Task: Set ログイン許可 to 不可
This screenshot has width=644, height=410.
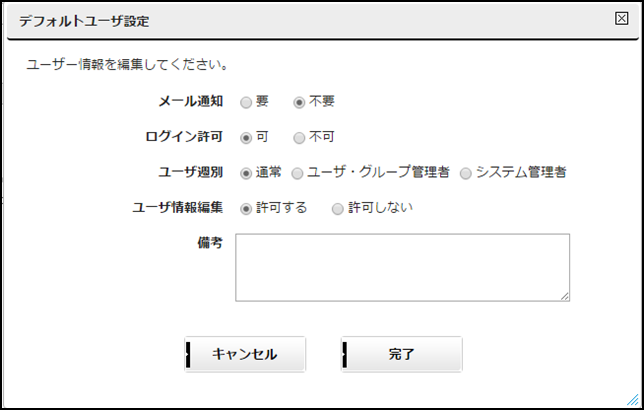Action: pos(299,138)
